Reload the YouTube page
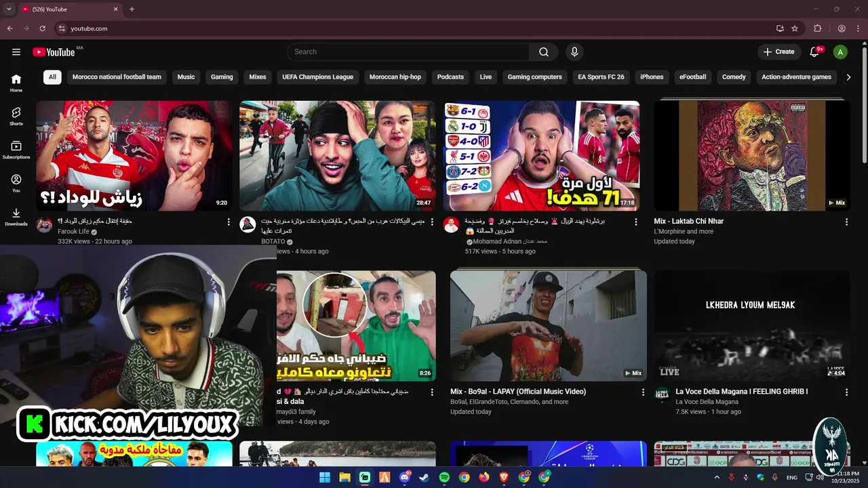This screenshot has height=488, width=868. pos(42,28)
